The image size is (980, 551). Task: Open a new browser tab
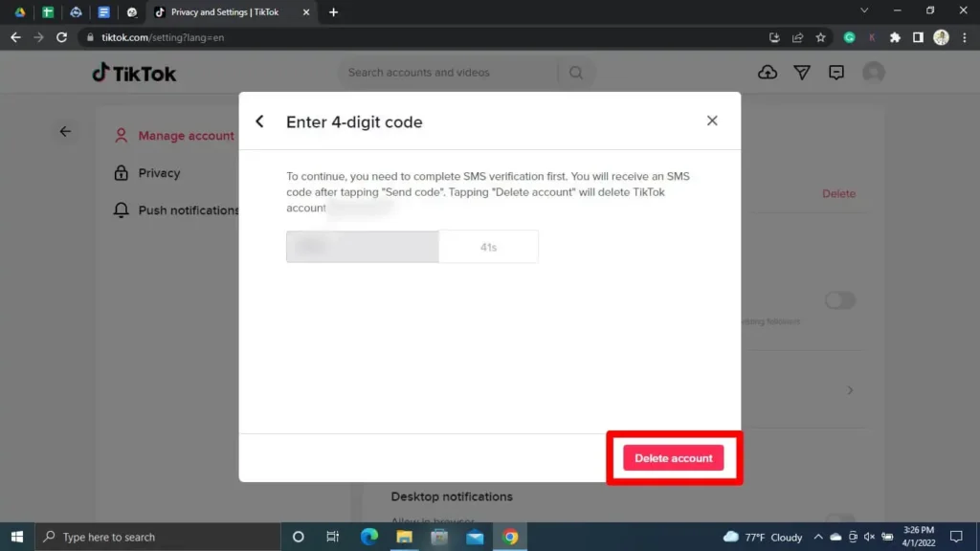pyautogui.click(x=333, y=11)
